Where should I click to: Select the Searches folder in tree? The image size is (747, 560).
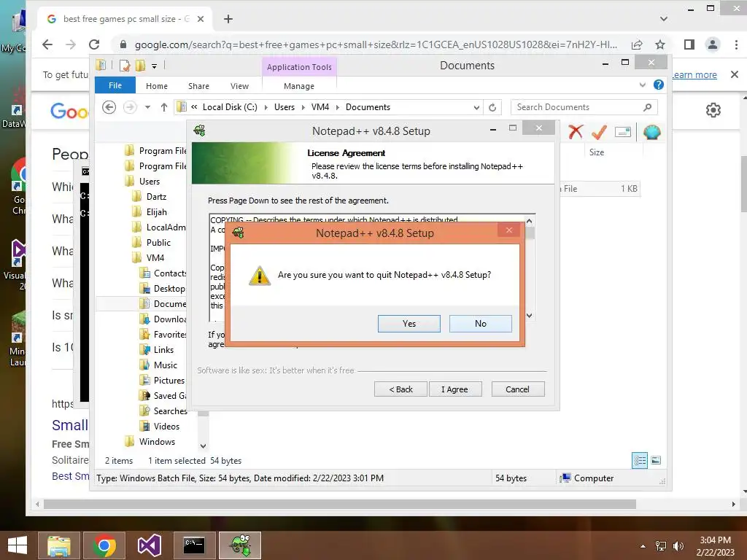(x=170, y=411)
